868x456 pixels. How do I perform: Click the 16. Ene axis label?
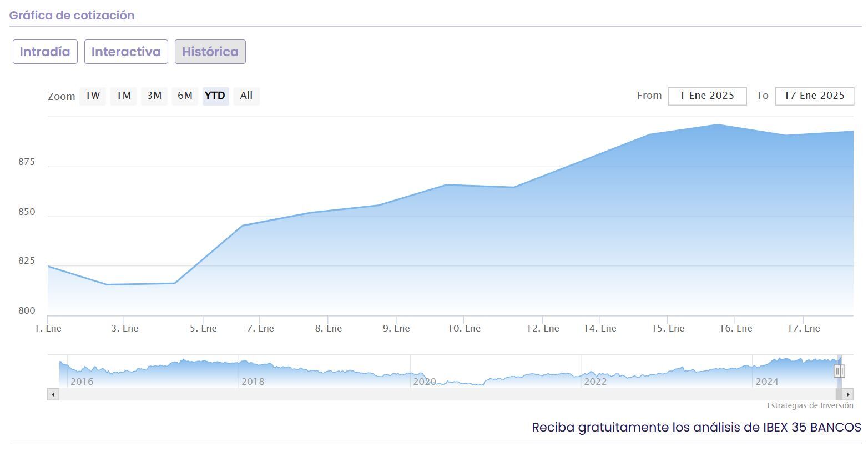pos(736,328)
